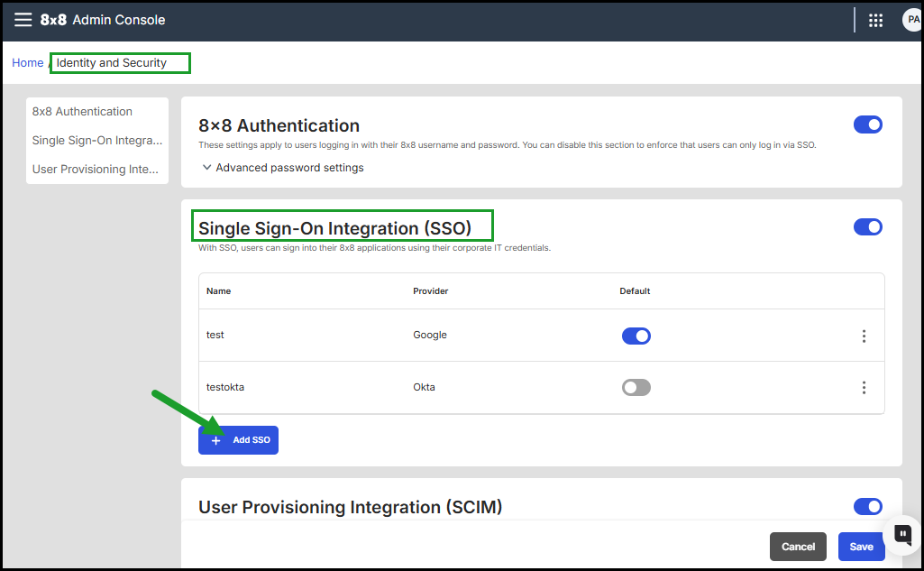The height and width of the screenshot is (571, 924).
Task: Expand Advanced password settings
Action: 282,168
